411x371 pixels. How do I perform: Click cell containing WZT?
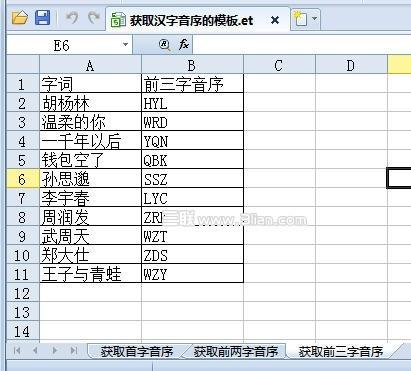coord(192,236)
